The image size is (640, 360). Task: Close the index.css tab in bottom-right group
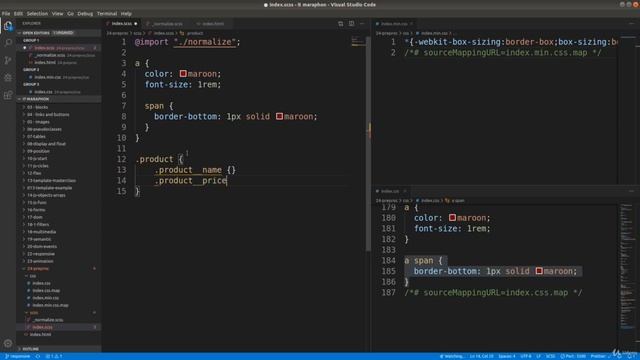coord(405,191)
